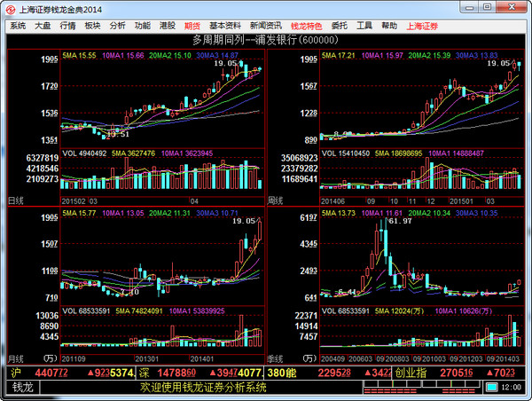Click 20MA2 15.39 in weekly chart
Image resolution: width=532 pixels, height=401 pixels.
click(429, 55)
